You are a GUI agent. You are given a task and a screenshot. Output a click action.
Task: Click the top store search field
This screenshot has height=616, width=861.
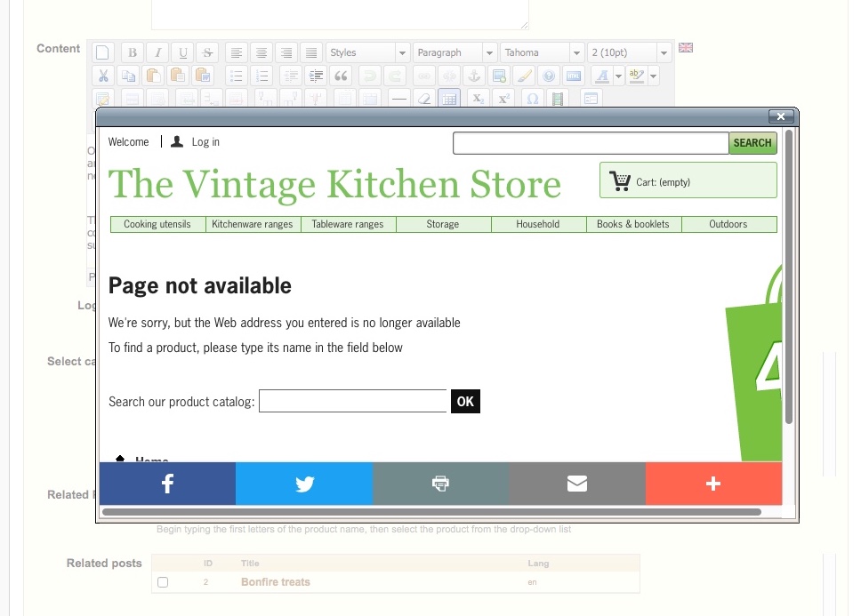click(591, 143)
